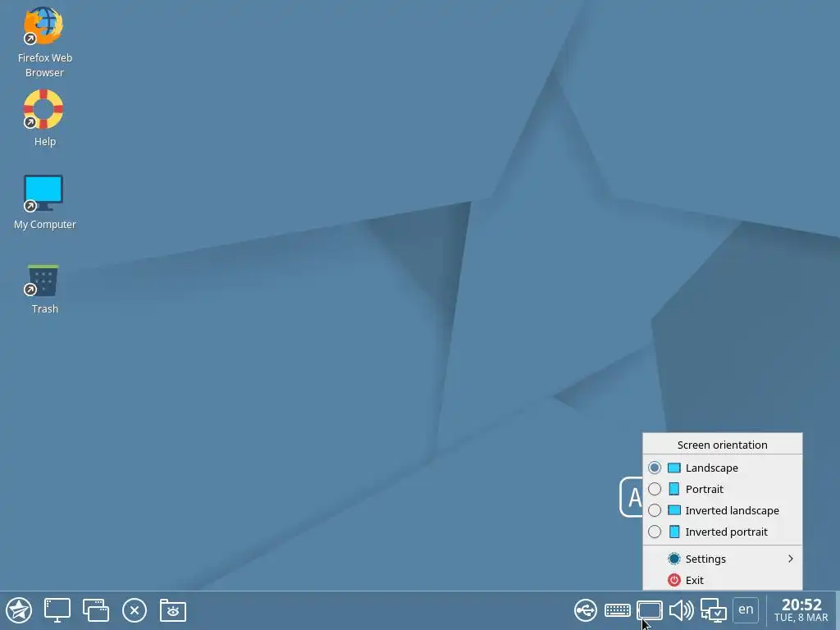Screen dimensions: 840x630
Task: Click the 'Screen orientation' menu header
Action: (x=722, y=445)
